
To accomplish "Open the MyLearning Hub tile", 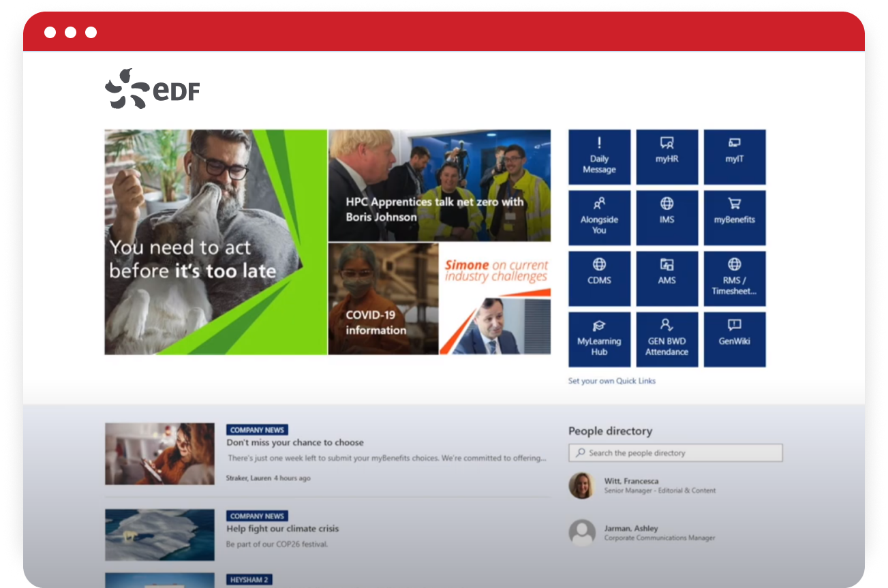I will (x=599, y=339).
